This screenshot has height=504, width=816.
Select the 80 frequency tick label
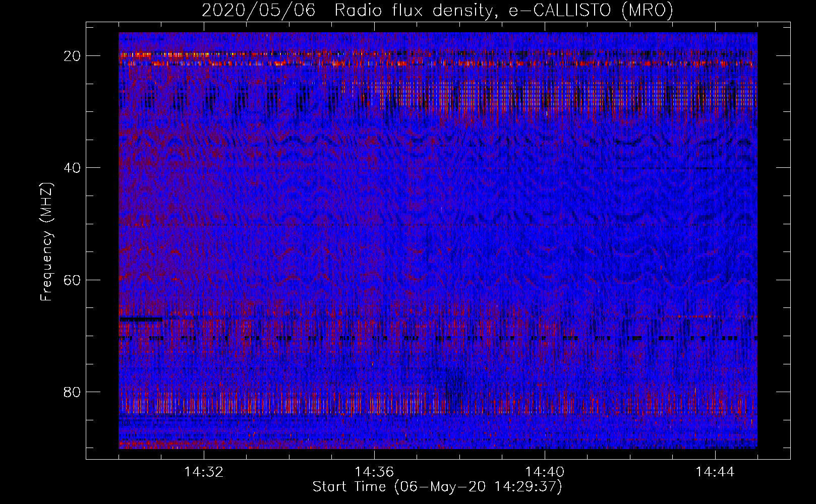pos(72,392)
